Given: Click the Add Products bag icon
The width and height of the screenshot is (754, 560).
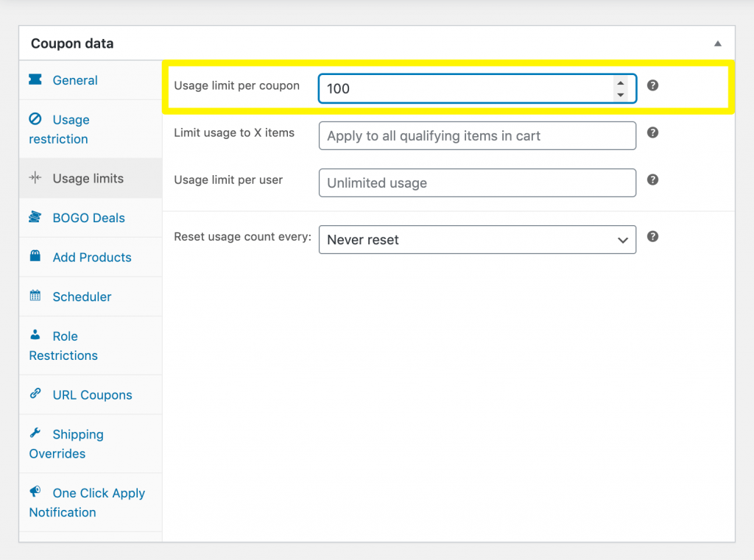Looking at the screenshot, I should (x=35, y=256).
